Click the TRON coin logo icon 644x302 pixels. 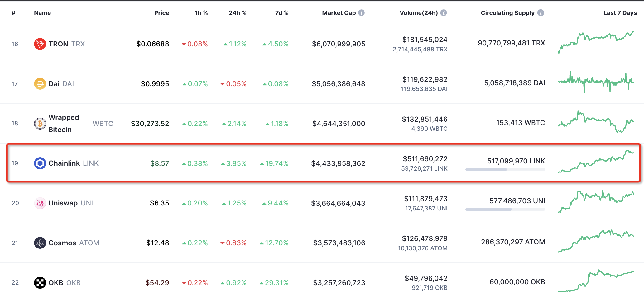click(x=40, y=44)
